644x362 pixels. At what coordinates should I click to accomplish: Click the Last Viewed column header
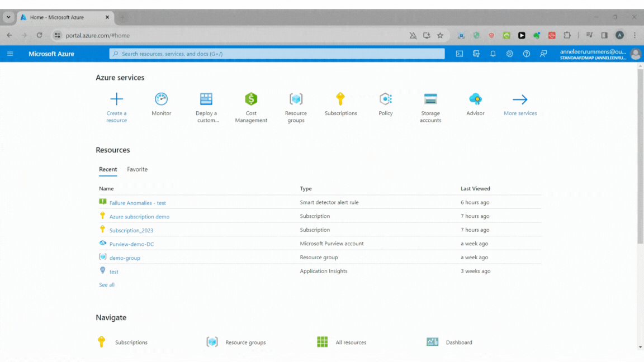[x=475, y=188]
